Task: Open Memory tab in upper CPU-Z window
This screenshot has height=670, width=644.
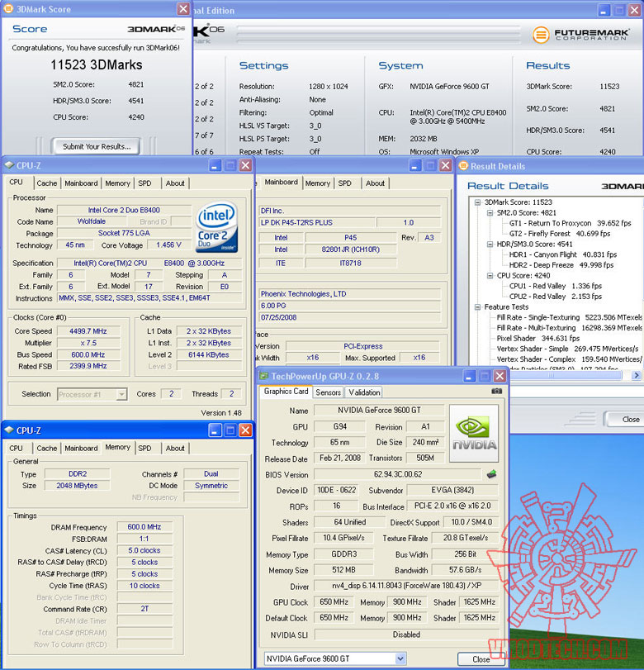Action: (117, 183)
